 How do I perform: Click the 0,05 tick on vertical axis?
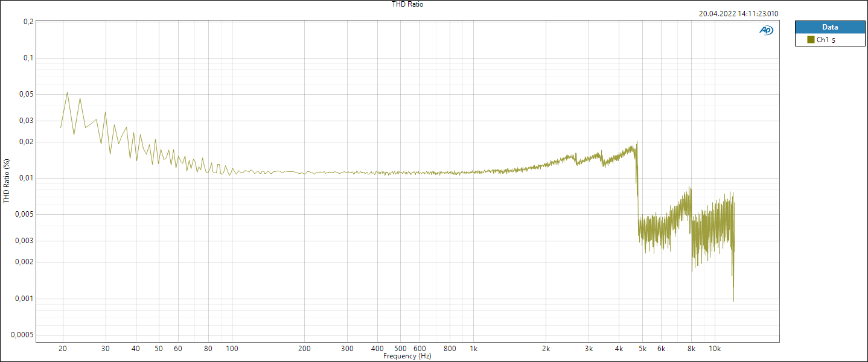(x=26, y=94)
